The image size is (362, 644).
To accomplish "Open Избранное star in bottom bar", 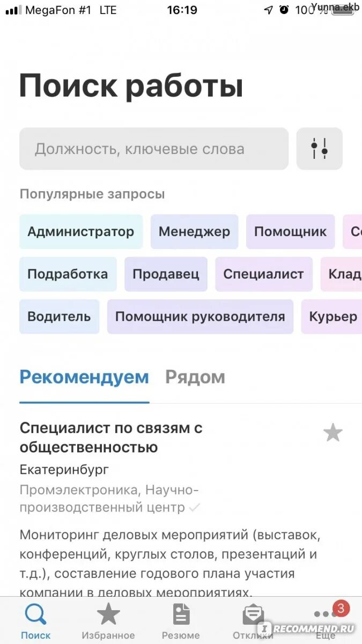I will pos(108,614).
